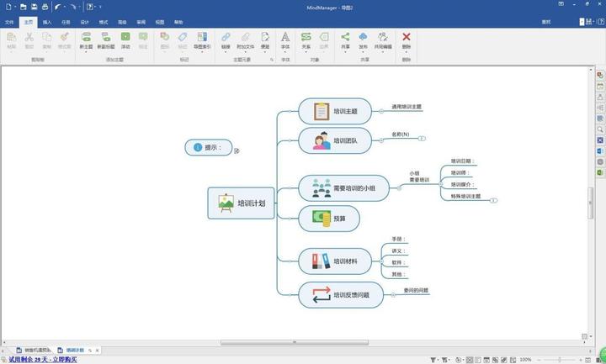The width and height of the screenshot is (606, 364).
Task: Click the Paste clipboard icon in ribbon
Action: [x=11, y=37]
